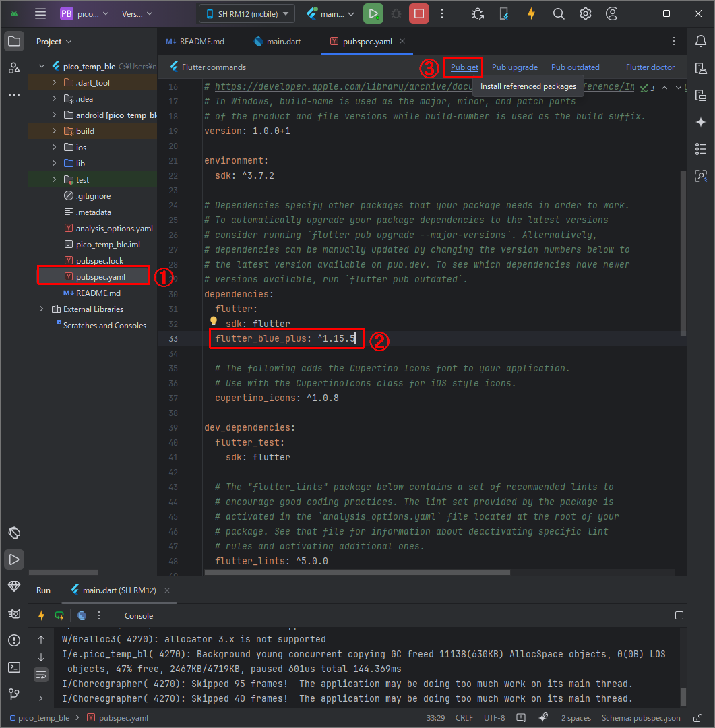Click project tree horizontal scrollbar
715x728 pixels.
[x=63, y=572]
